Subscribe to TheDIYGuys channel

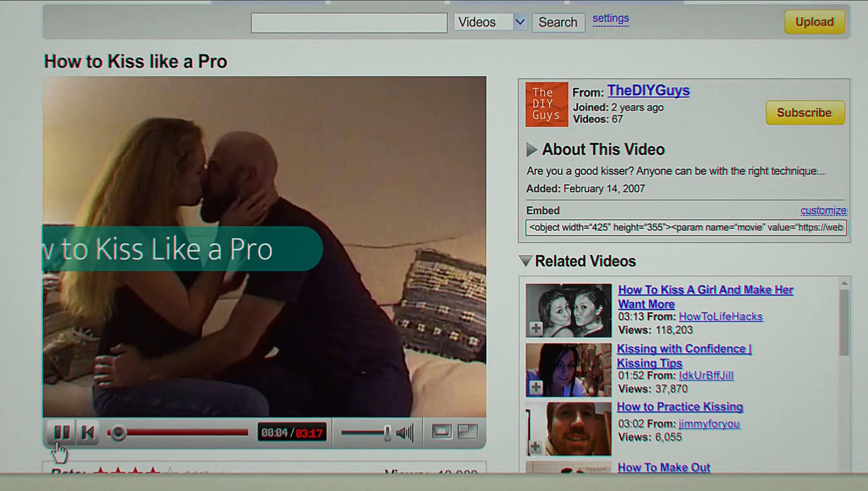pyautogui.click(x=804, y=113)
